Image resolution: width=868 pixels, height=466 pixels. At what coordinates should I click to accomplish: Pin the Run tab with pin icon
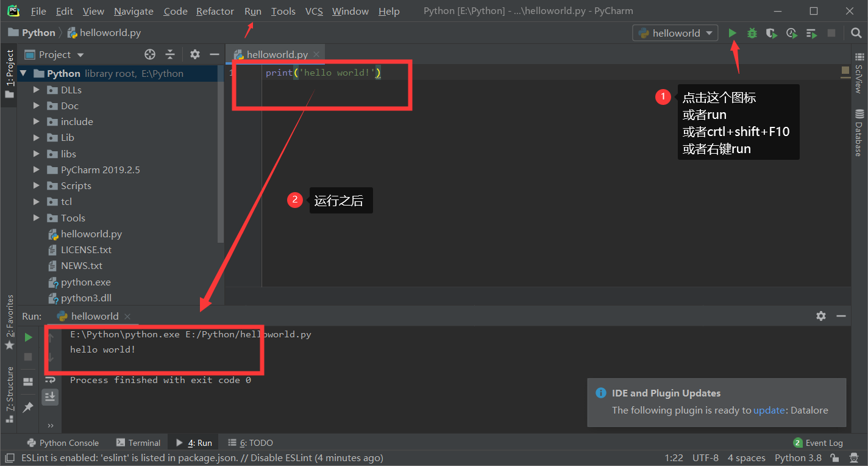click(28, 407)
